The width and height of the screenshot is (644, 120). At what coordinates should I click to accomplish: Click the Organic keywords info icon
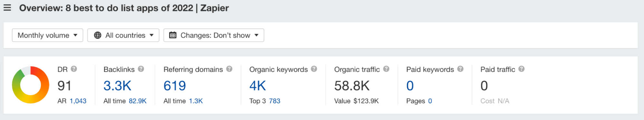click(314, 69)
